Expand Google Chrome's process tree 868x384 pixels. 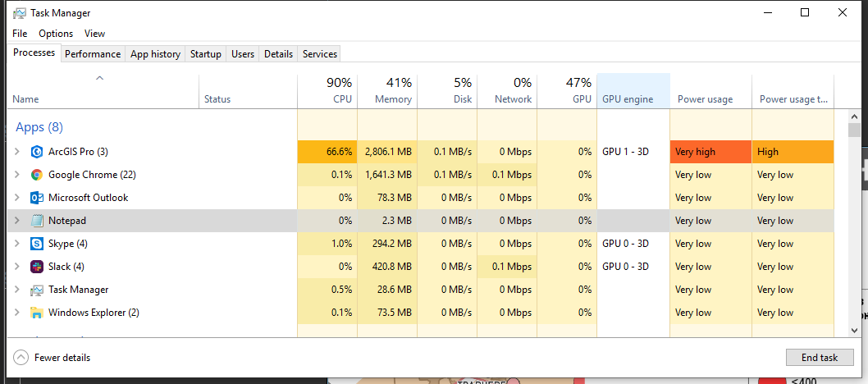17,175
